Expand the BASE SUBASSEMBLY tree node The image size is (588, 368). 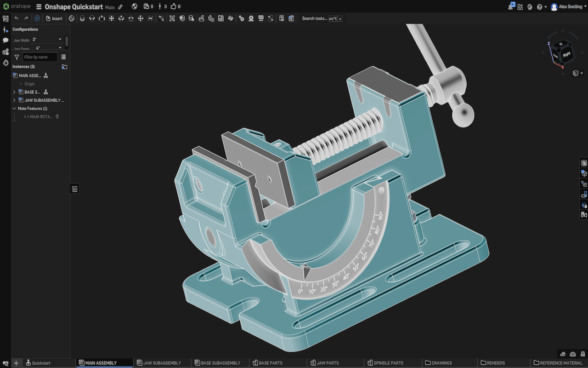tap(14, 92)
